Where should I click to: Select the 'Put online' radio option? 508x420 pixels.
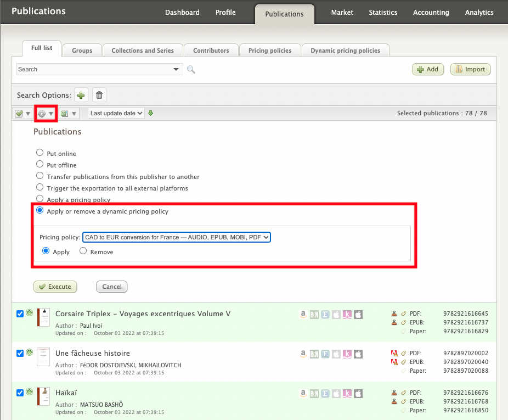(x=39, y=153)
